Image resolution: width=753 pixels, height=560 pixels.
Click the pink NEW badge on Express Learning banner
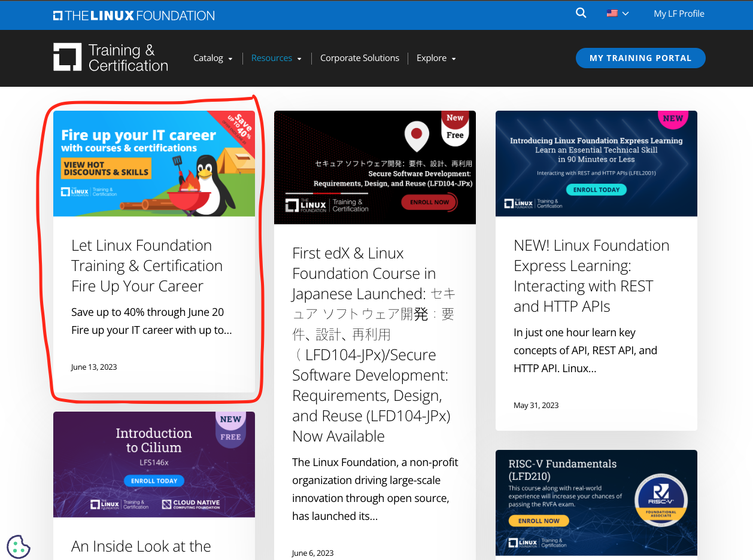click(673, 118)
